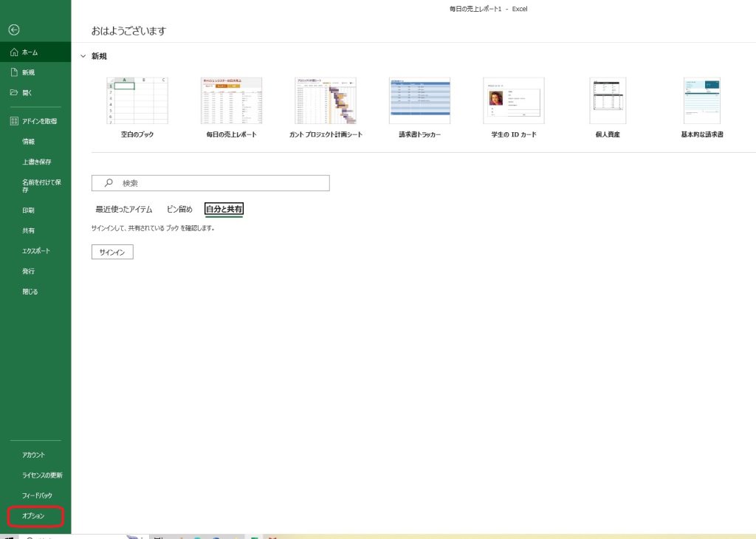
Task: Select 名前を付けて保存 in sidebar
Action: click(41, 185)
